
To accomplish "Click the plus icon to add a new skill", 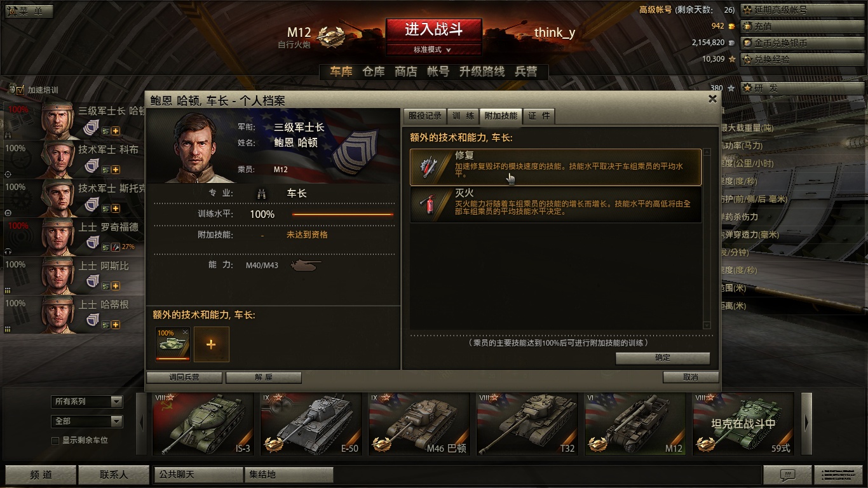I will [212, 344].
